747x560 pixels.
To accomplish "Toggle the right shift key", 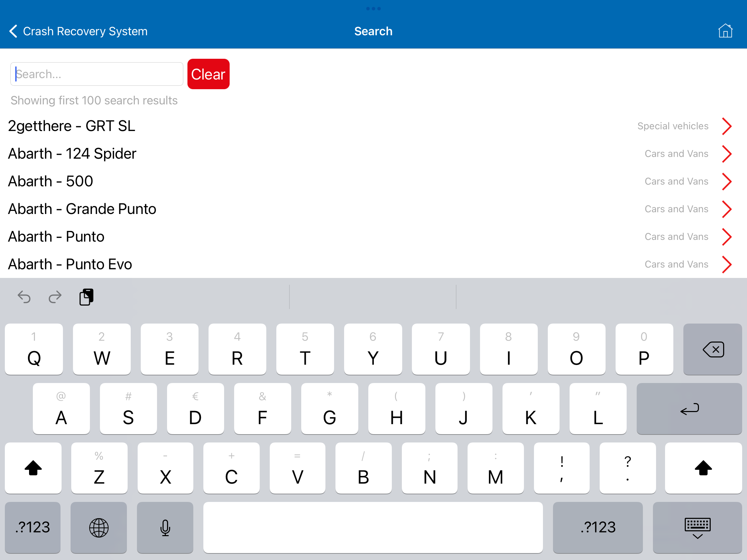I will (703, 468).
